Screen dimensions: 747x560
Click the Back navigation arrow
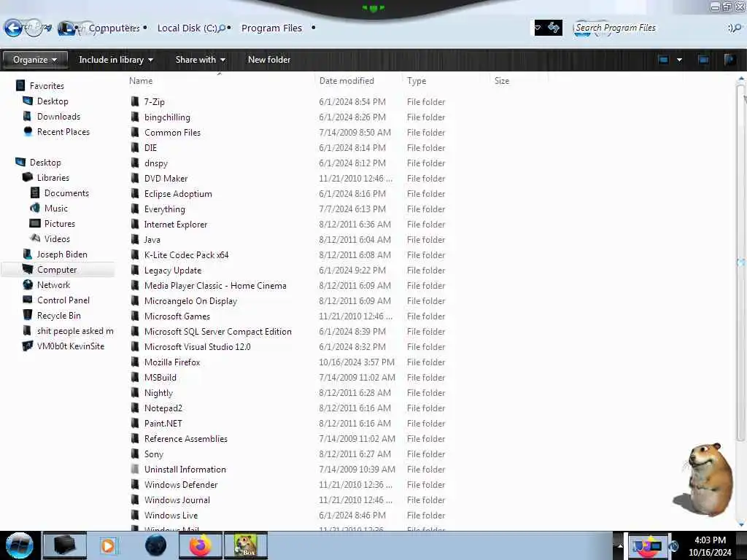tap(13, 28)
